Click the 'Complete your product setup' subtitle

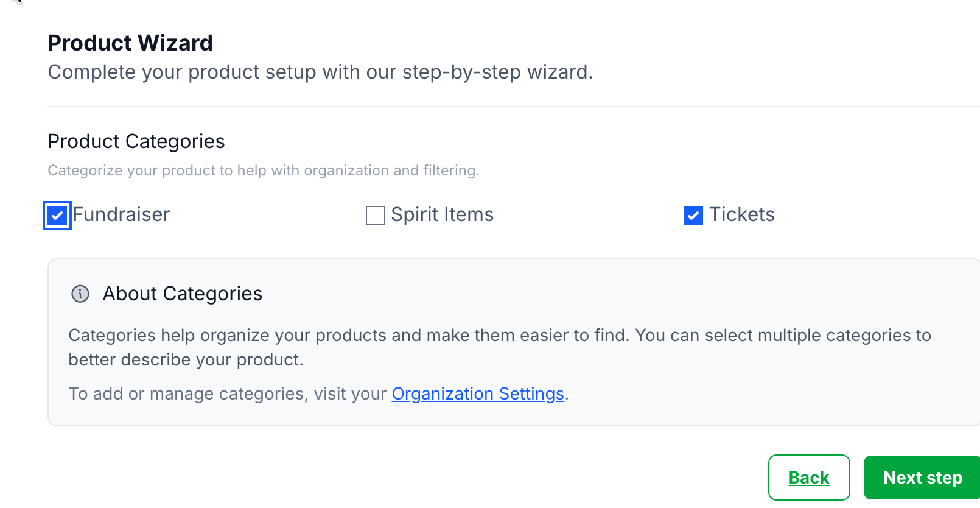pos(320,72)
